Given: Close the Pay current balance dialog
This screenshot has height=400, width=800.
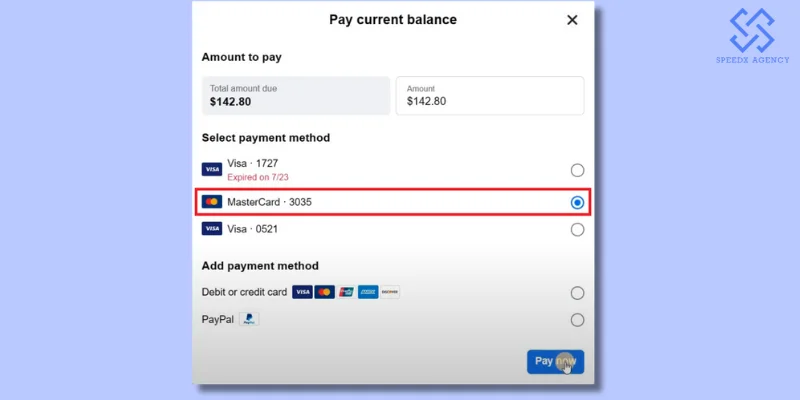Looking at the screenshot, I should point(572,19).
